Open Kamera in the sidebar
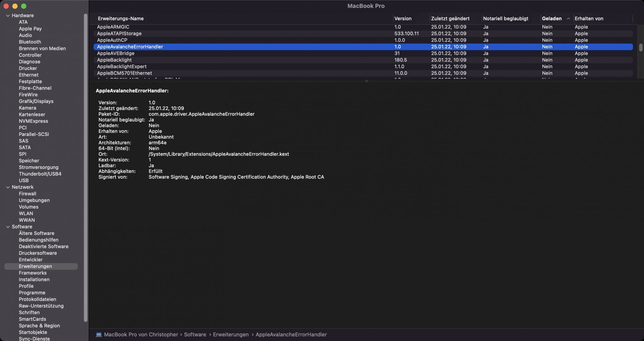Image resolution: width=644 pixels, height=341 pixels. click(27, 108)
